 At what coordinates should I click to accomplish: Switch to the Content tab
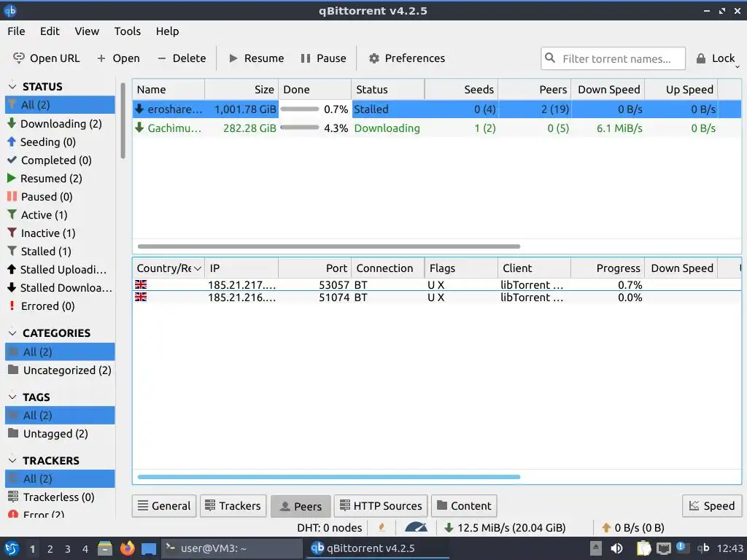464,506
